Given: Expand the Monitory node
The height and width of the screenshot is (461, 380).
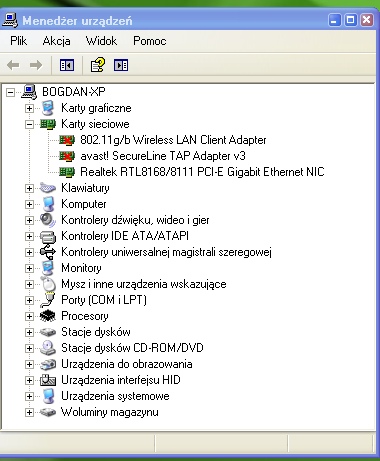Looking at the screenshot, I should tap(29, 268).
